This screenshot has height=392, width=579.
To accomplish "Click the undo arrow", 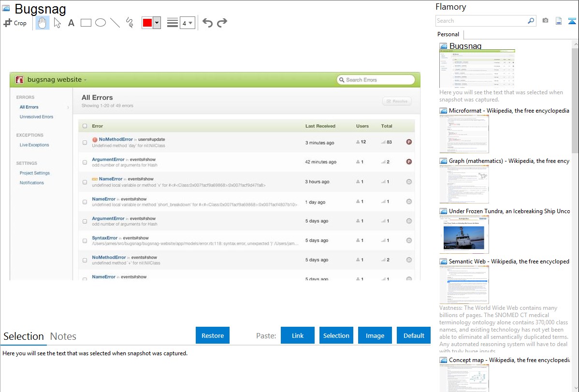I will [207, 23].
